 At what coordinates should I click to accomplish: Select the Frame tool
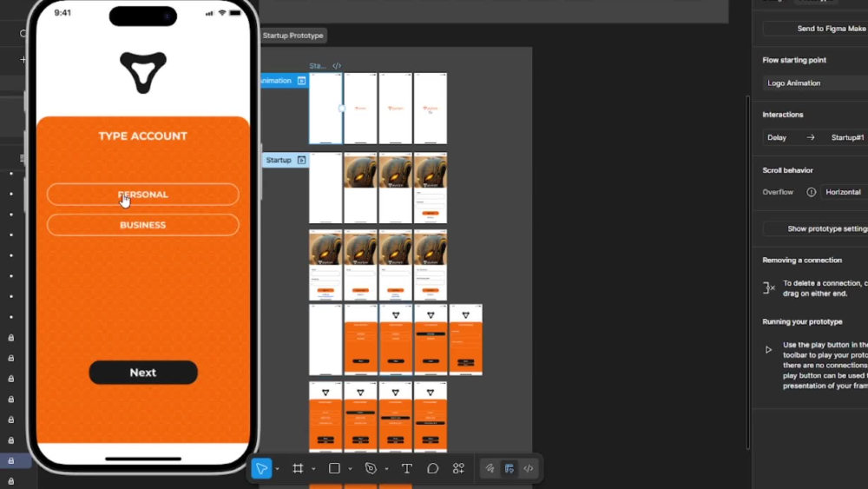(x=298, y=468)
